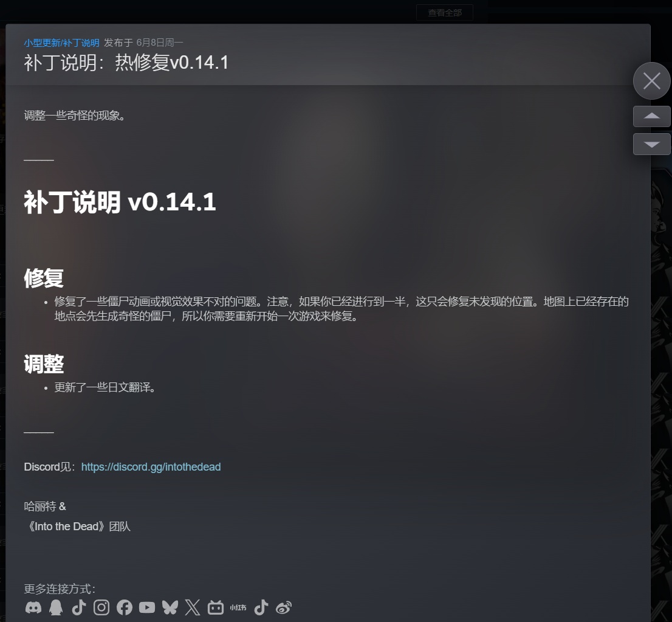Screen dimensions: 672x622
Task: Close the patch notes overlay
Action: coord(652,81)
